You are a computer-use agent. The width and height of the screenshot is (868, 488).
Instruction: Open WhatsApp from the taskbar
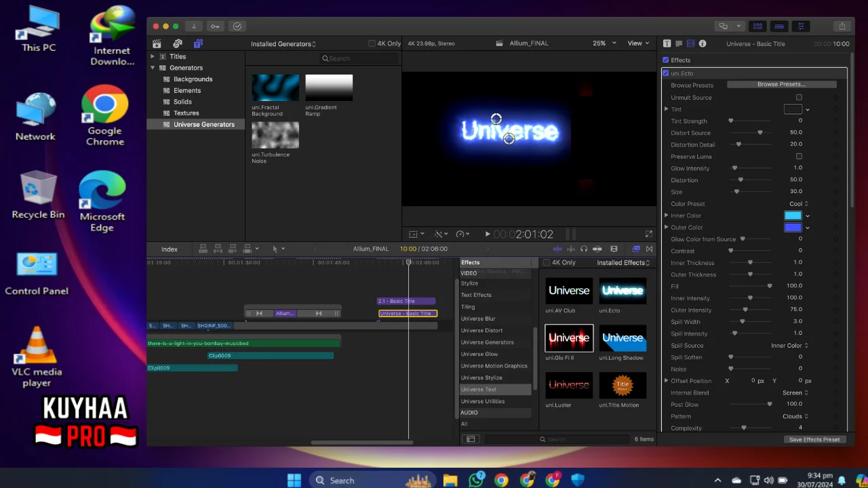point(477,480)
